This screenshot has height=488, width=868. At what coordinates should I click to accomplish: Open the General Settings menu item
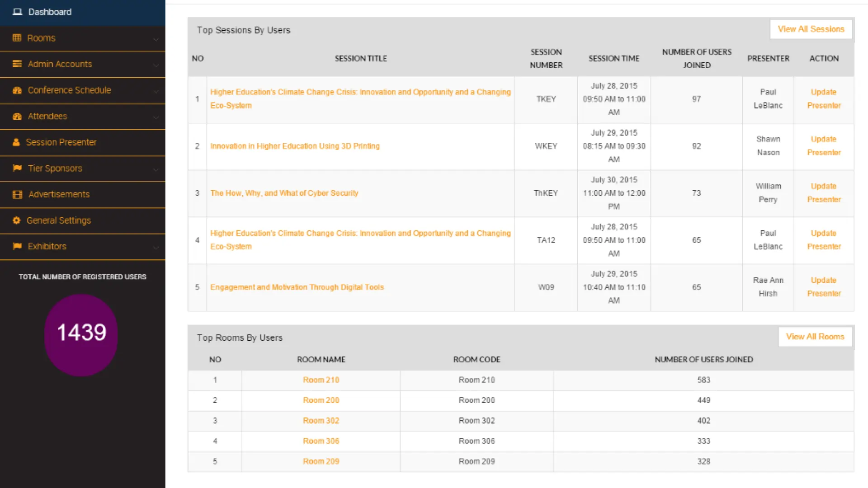point(83,221)
